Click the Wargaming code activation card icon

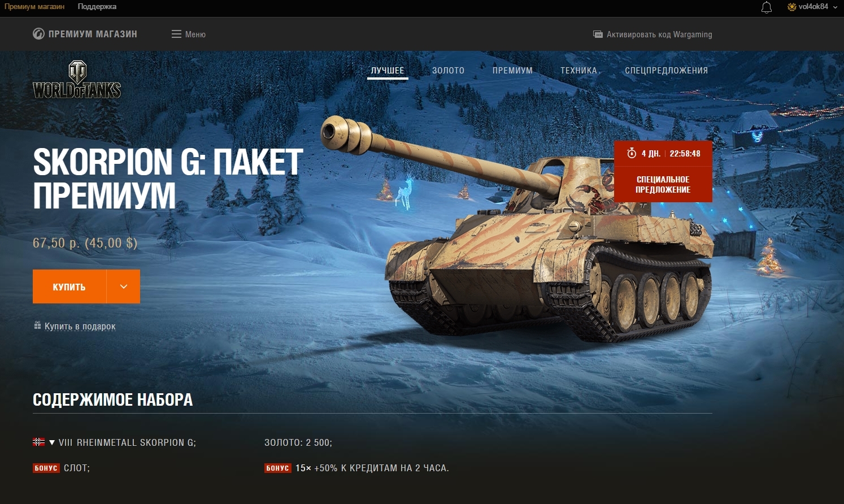[598, 34]
